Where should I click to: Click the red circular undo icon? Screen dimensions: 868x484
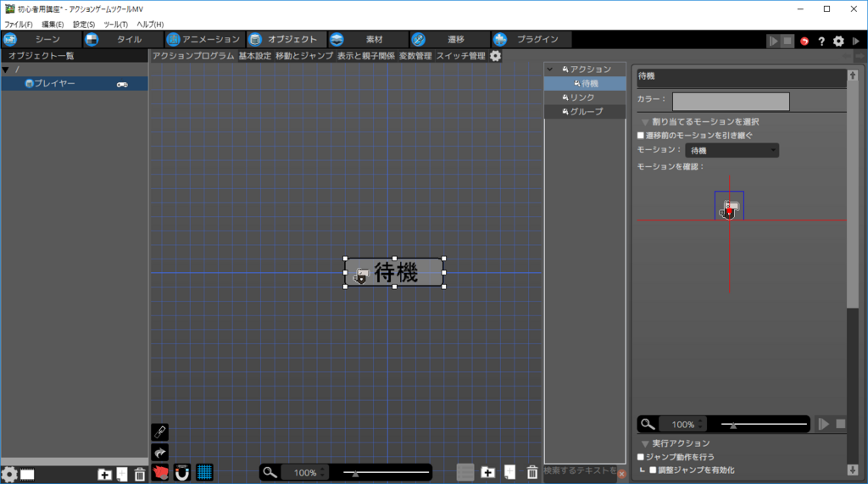[x=804, y=41]
